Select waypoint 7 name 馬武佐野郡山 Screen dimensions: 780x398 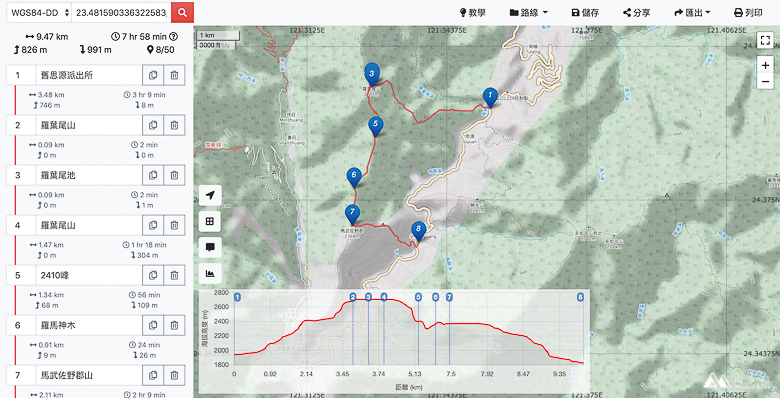pos(89,375)
